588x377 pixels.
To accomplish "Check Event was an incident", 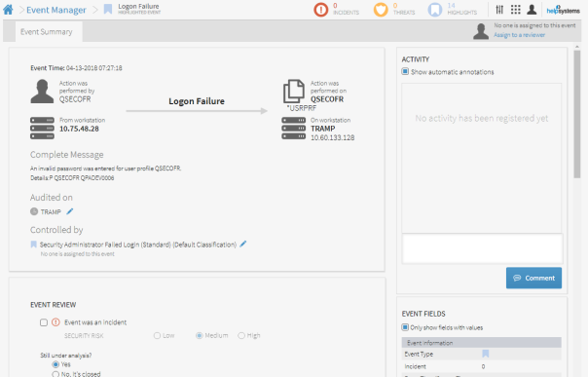I will pyautogui.click(x=44, y=322).
